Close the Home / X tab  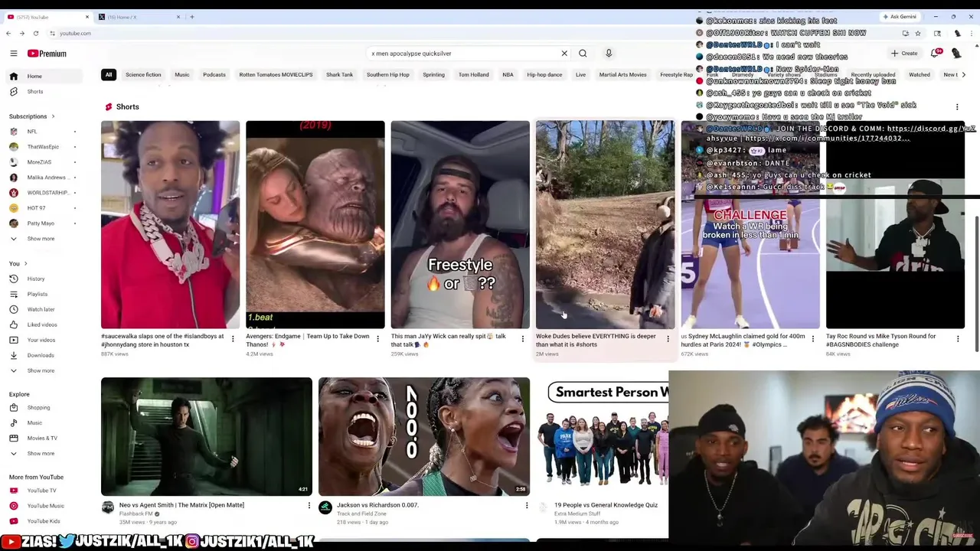click(178, 17)
